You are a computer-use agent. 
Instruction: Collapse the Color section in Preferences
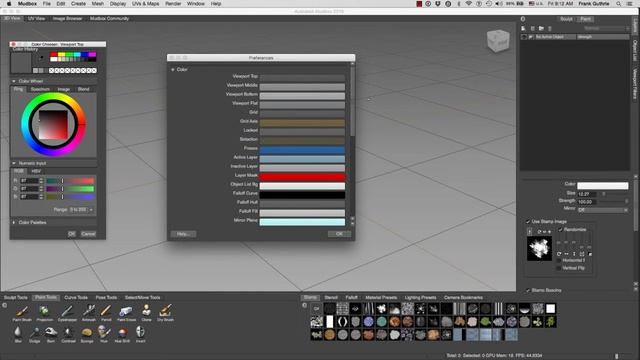coord(173,70)
